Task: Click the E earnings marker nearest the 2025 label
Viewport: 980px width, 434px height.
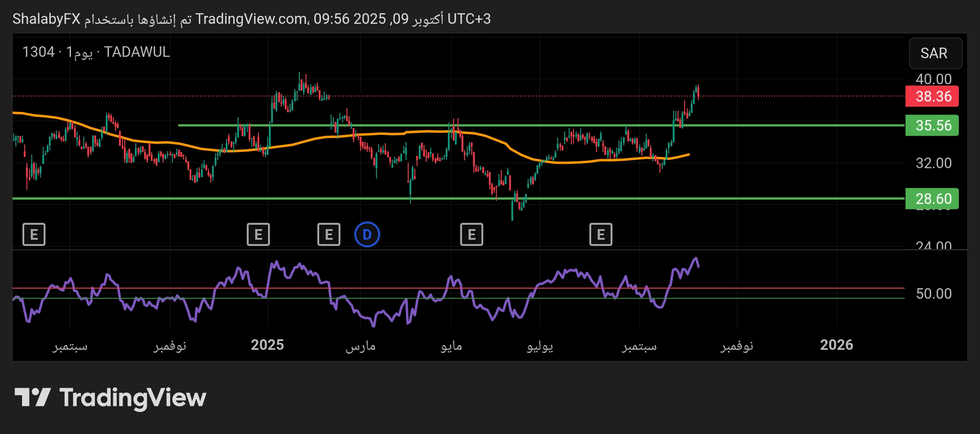Action: [x=258, y=234]
